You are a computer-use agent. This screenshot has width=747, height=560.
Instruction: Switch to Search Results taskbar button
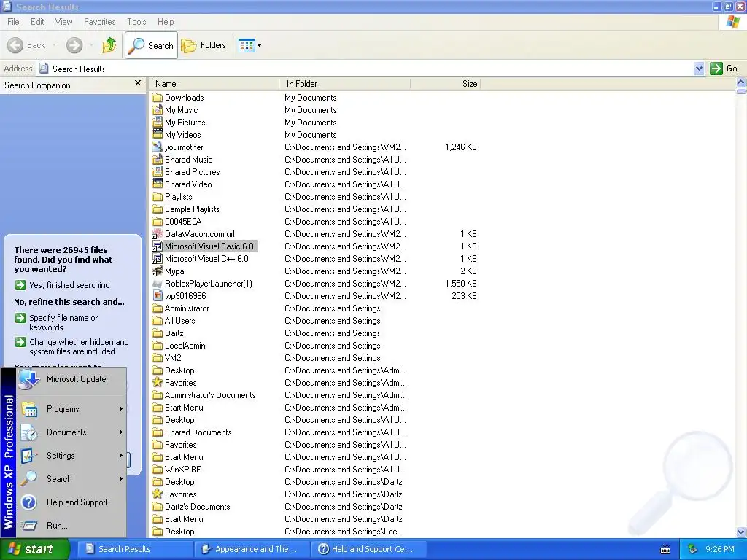tap(135, 549)
